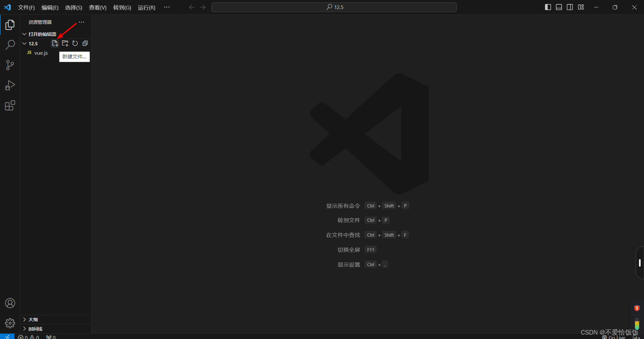Click the 资源管理器 panel title
Image resolution: width=644 pixels, height=339 pixels.
(40, 22)
